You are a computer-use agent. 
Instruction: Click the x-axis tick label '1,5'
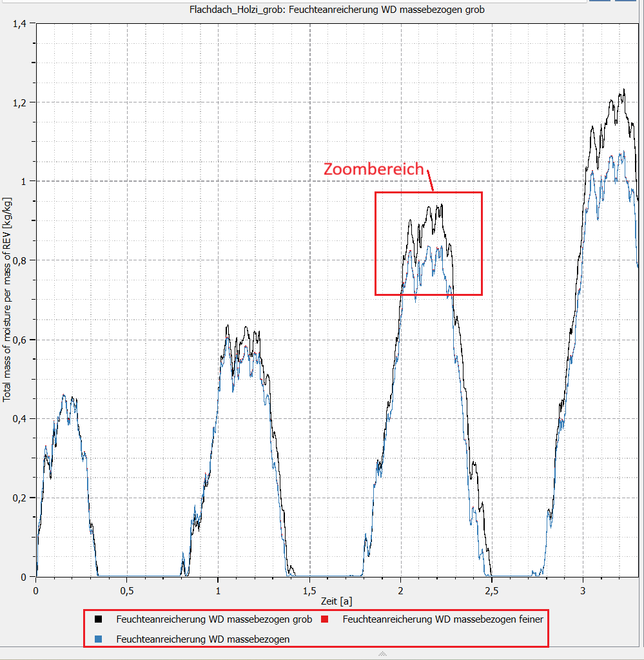[309, 591]
